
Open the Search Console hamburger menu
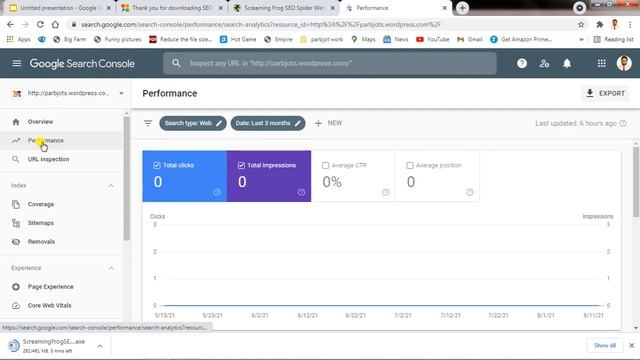pyautogui.click(x=17, y=63)
